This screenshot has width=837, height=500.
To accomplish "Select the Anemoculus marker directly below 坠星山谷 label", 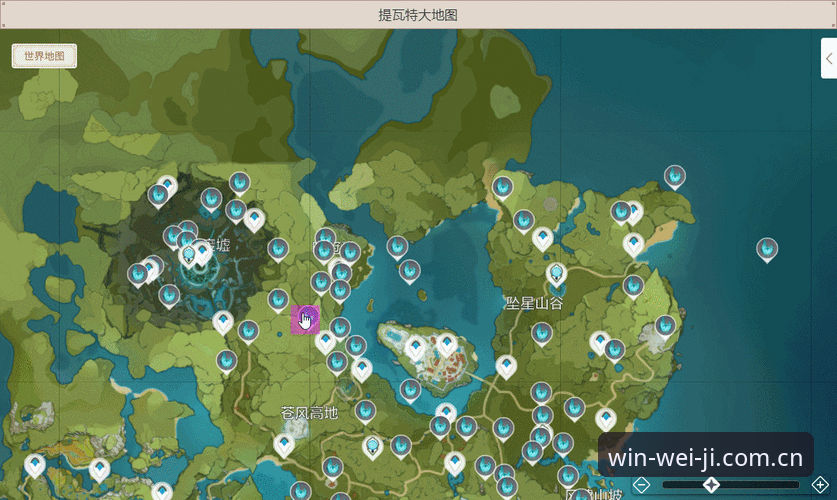I will pos(542,335).
